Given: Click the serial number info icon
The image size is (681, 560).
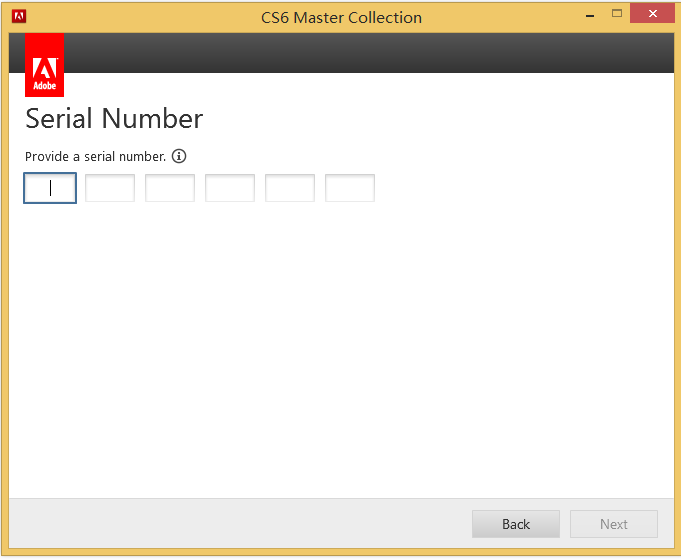Looking at the screenshot, I should (x=179, y=156).
